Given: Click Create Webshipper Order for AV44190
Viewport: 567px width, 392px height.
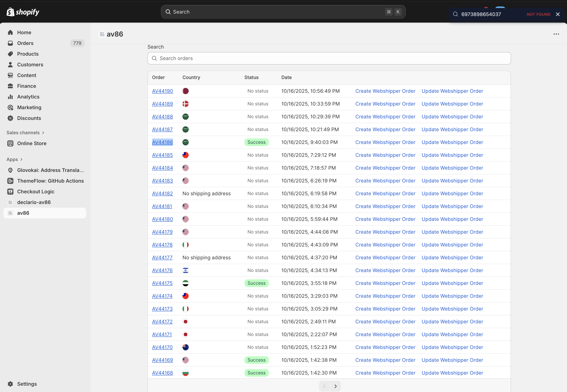Looking at the screenshot, I should (385, 91).
